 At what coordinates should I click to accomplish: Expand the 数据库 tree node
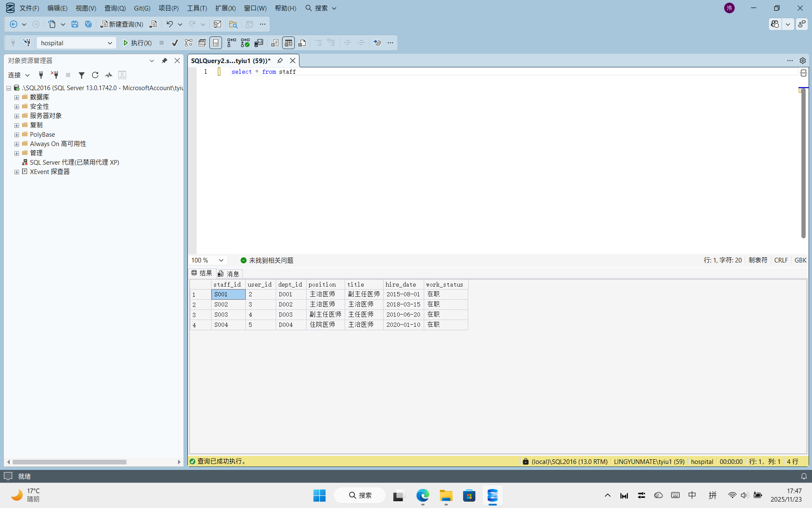[x=16, y=97]
